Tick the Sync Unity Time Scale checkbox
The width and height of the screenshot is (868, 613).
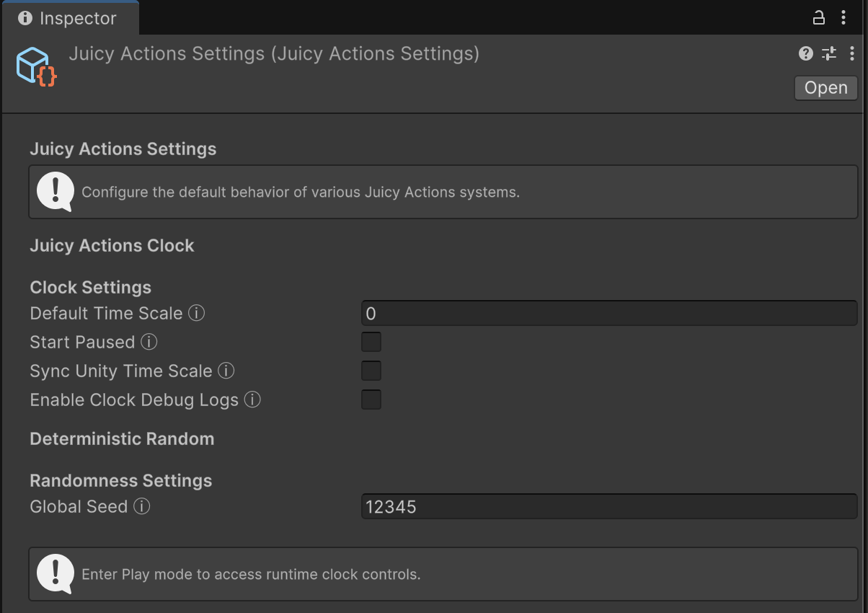click(371, 371)
